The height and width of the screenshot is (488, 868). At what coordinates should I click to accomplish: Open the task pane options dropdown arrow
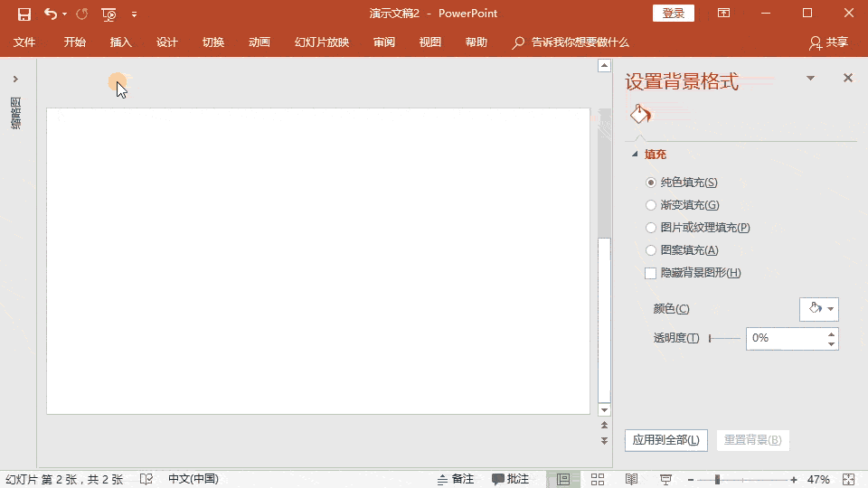click(810, 78)
